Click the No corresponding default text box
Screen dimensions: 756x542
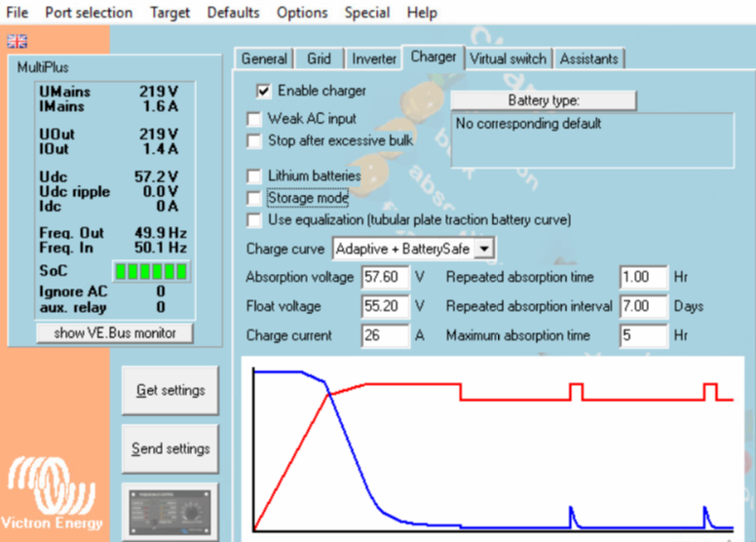click(592, 140)
